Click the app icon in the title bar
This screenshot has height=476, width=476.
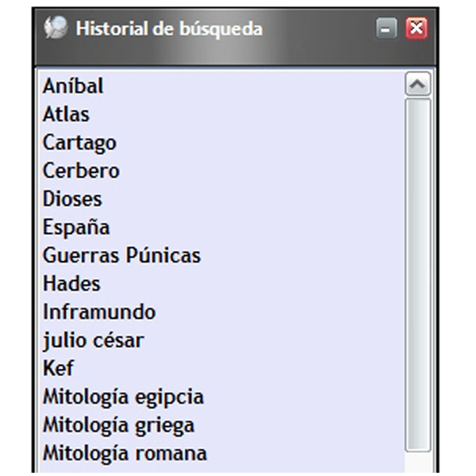click(x=56, y=28)
